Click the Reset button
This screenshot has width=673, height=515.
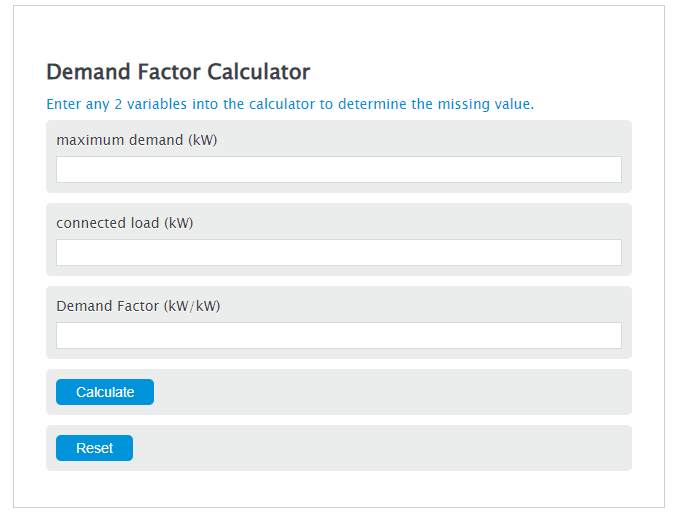94,448
